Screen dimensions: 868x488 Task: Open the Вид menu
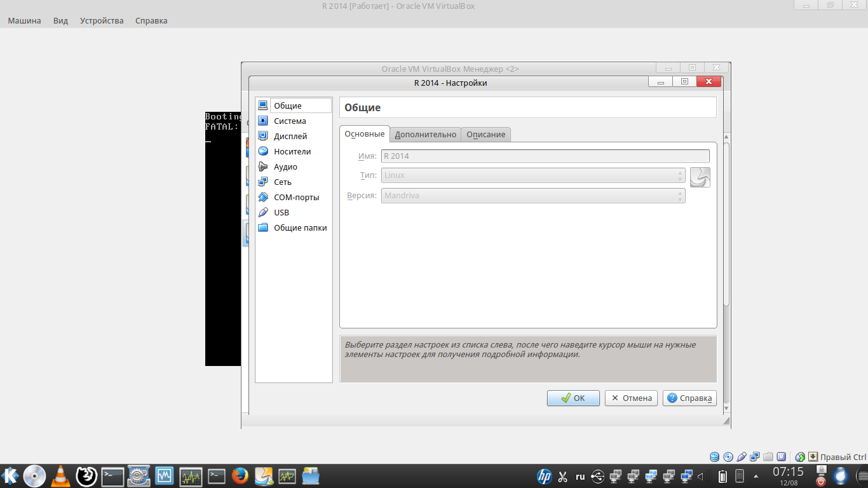pos(60,20)
